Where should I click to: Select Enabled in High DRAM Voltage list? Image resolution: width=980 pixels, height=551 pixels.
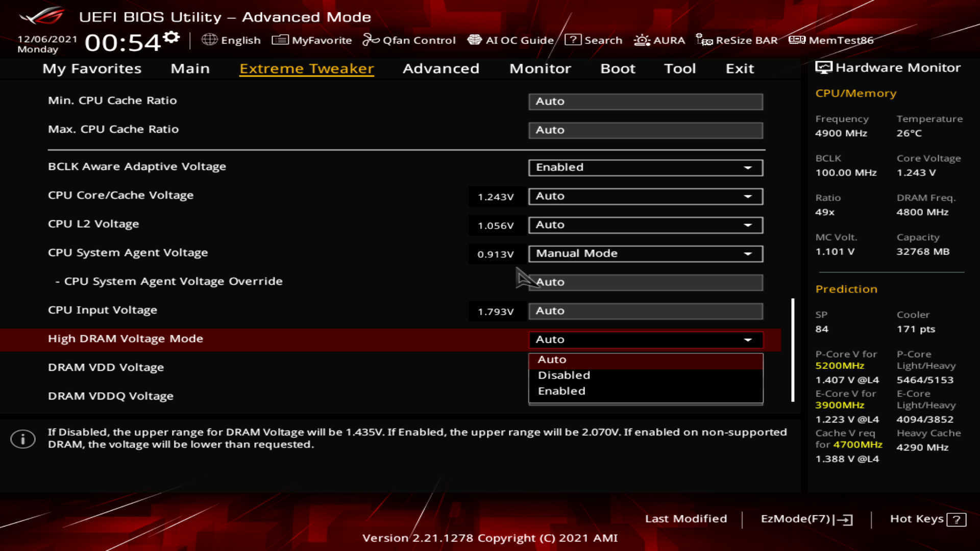tap(561, 391)
